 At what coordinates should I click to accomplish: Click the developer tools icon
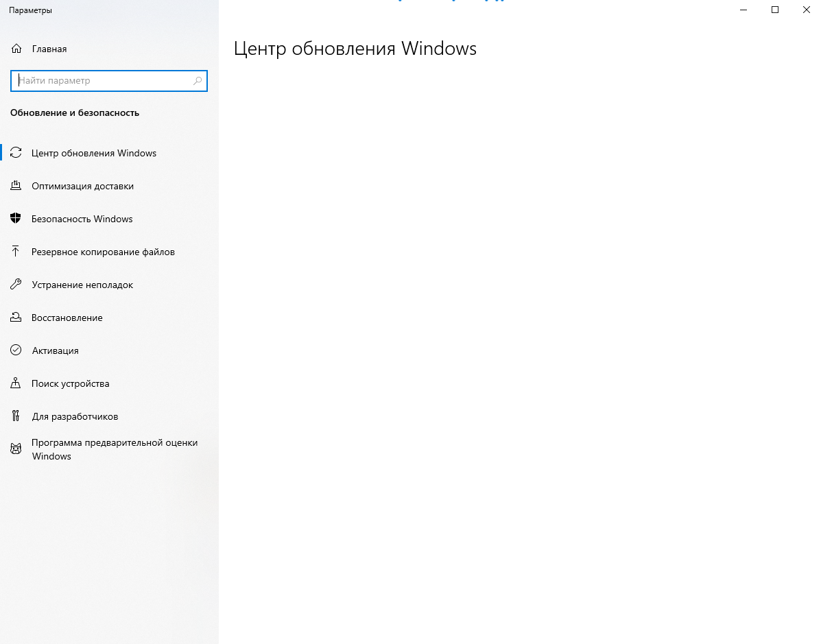(16, 416)
